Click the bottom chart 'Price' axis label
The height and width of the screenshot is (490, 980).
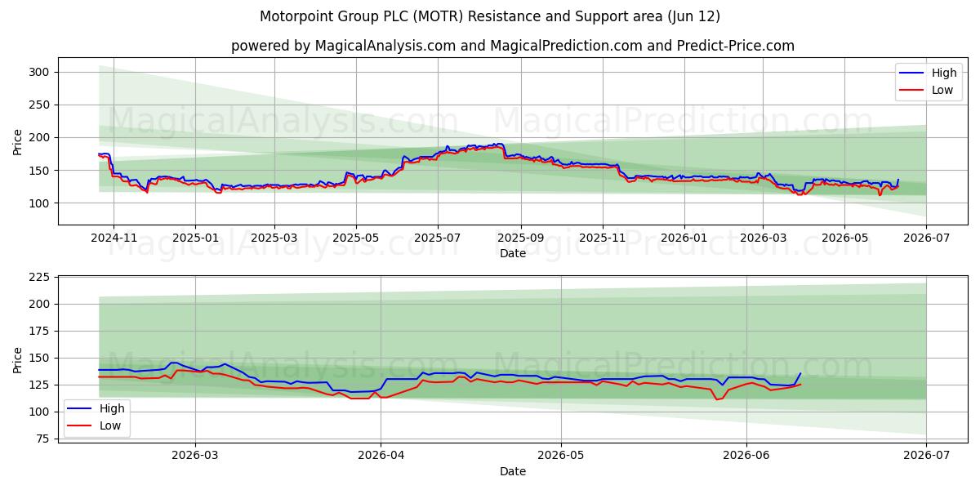pyautogui.click(x=18, y=359)
